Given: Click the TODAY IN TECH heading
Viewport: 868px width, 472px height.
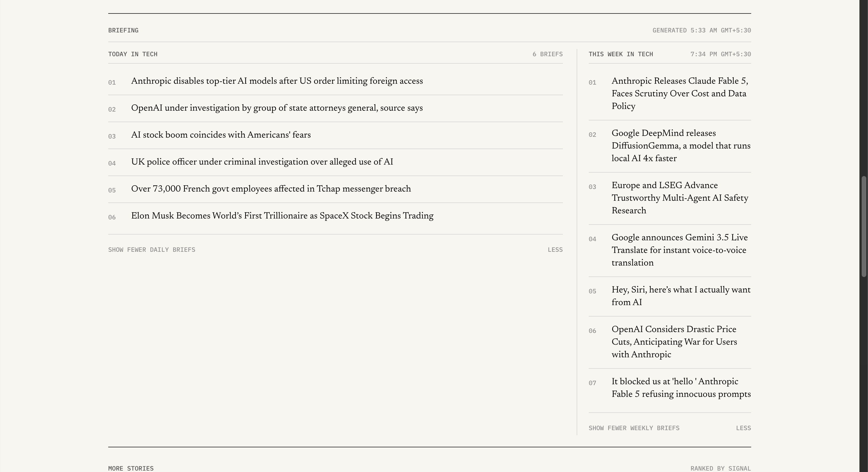Looking at the screenshot, I should 133,54.
